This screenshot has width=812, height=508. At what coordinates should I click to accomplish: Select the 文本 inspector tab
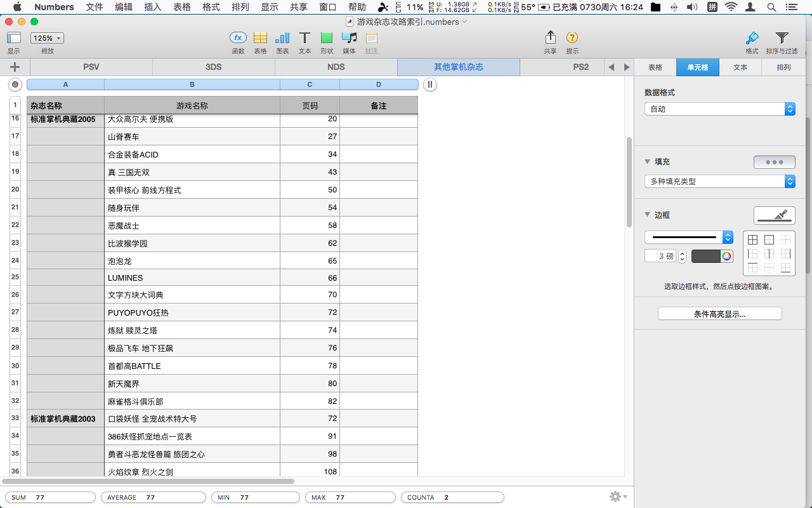pyautogui.click(x=740, y=67)
